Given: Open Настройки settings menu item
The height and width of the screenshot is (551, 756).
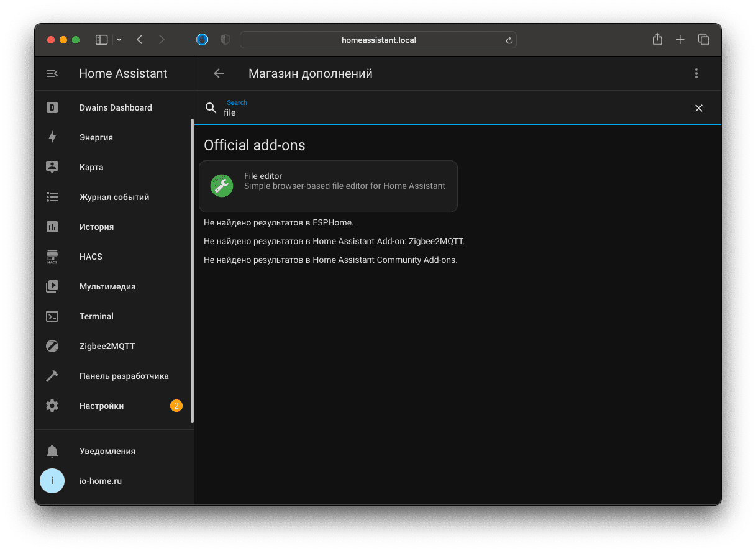Looking at the screenshot, I should click(52, 406).
